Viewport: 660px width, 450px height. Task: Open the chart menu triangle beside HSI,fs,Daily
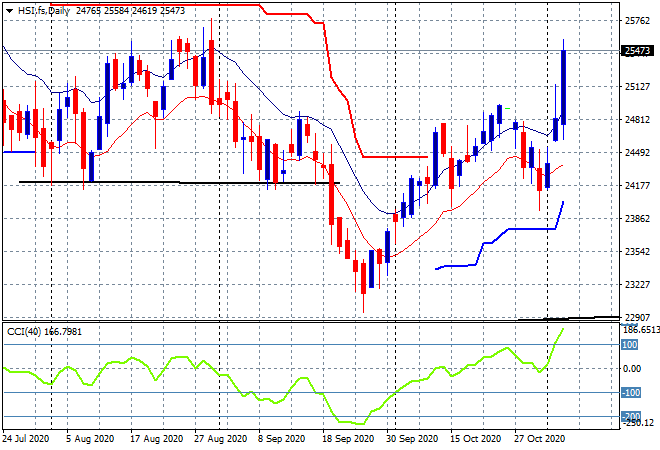pyautogui.click(x=9, y=11)
